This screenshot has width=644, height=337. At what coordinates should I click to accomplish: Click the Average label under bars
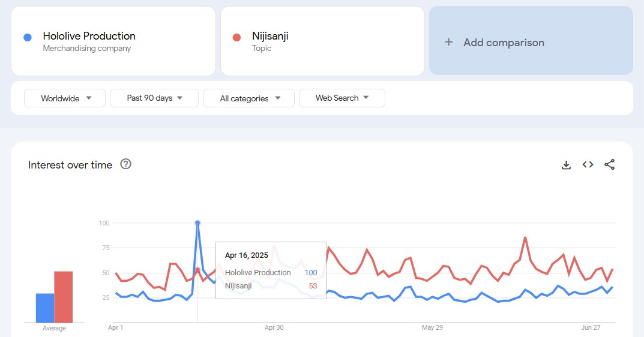[x=54, y=329]
